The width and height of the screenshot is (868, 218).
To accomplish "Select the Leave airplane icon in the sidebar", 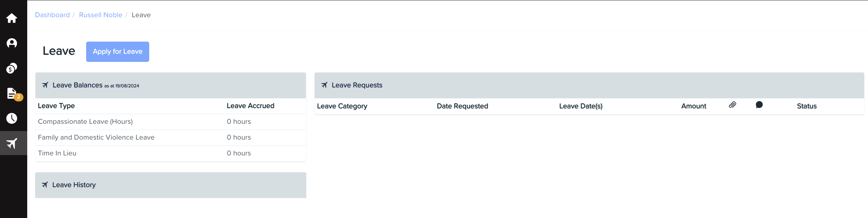I will pos(11,143).
